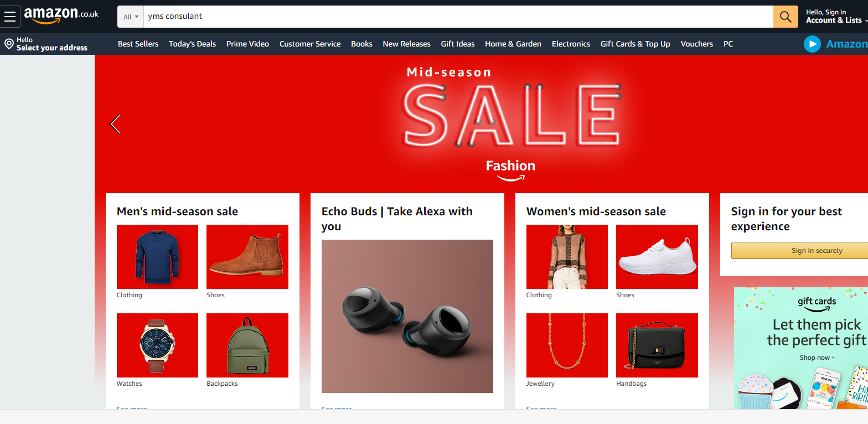The image size is (868, 424).
Task: Open the men's blue sweater Clothing thumbnail
Action: coord(157,257)
